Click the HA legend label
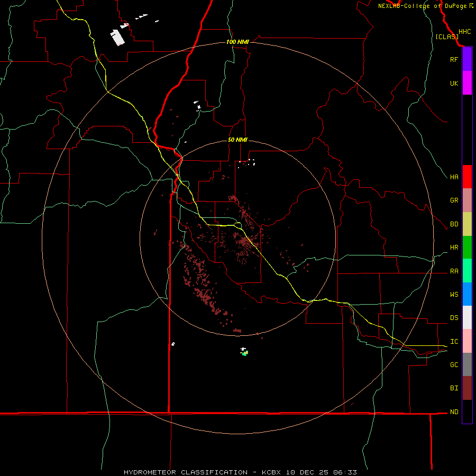 (454, 177)
